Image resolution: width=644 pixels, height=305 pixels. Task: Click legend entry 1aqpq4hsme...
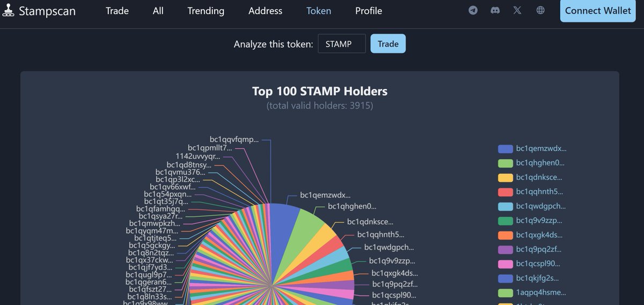coord(532,293)
